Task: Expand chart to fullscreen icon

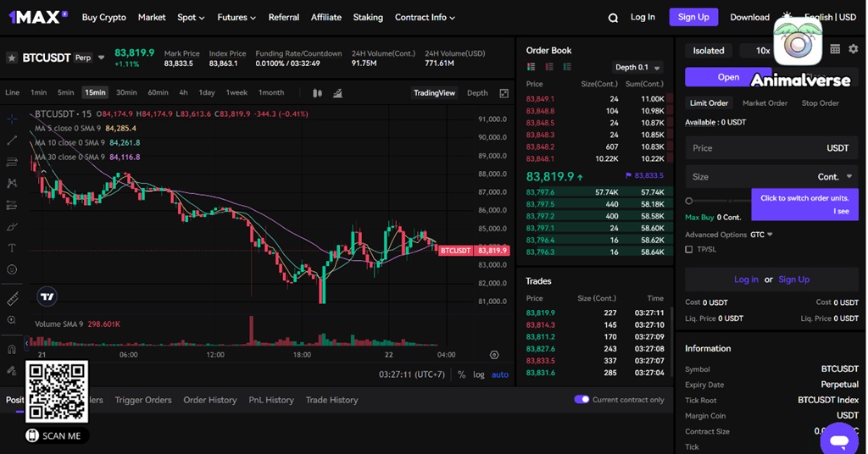Action: point(504,93)
